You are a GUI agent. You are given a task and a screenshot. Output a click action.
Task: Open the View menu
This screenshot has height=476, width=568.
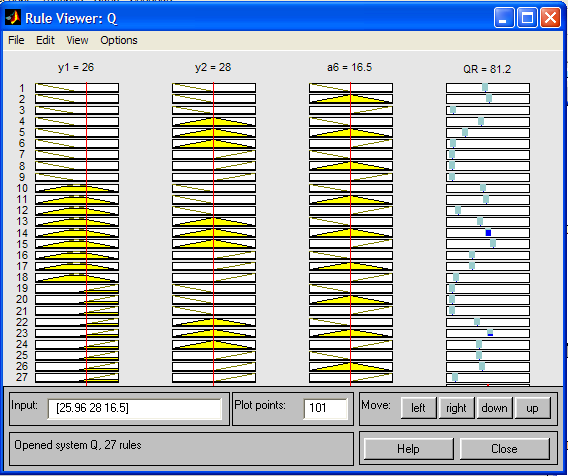77,40
